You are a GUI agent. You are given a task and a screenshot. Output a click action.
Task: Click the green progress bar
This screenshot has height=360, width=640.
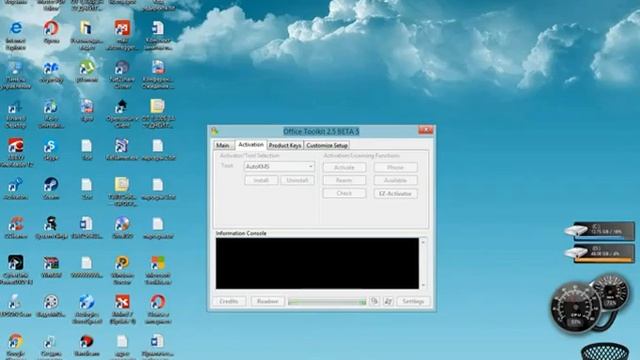click(x=327, y=302)
